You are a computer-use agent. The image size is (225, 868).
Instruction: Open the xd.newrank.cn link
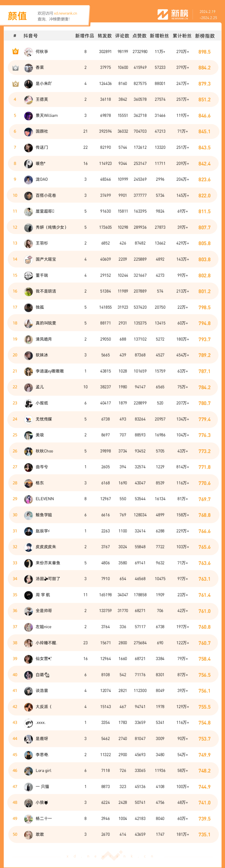[65, 14]
